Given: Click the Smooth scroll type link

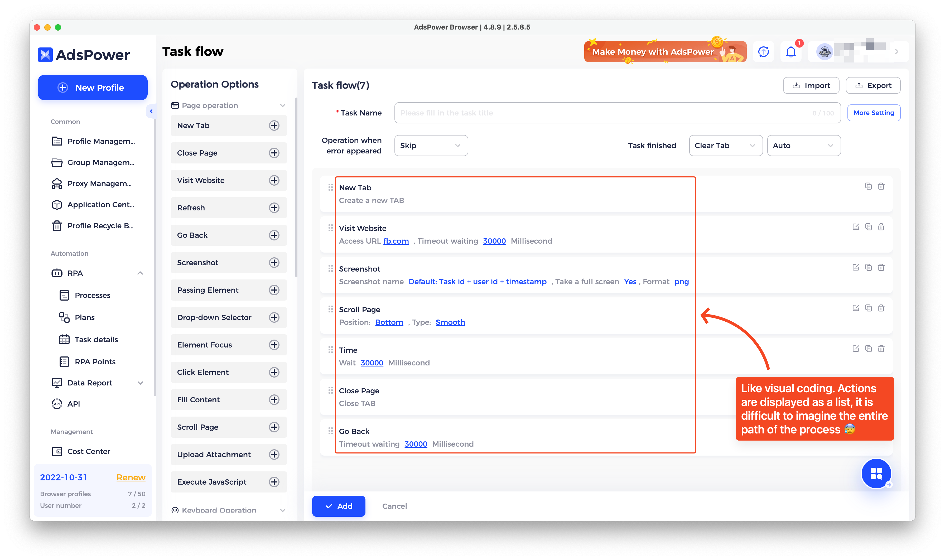Looking at the screenshot, I should (450, 322).
